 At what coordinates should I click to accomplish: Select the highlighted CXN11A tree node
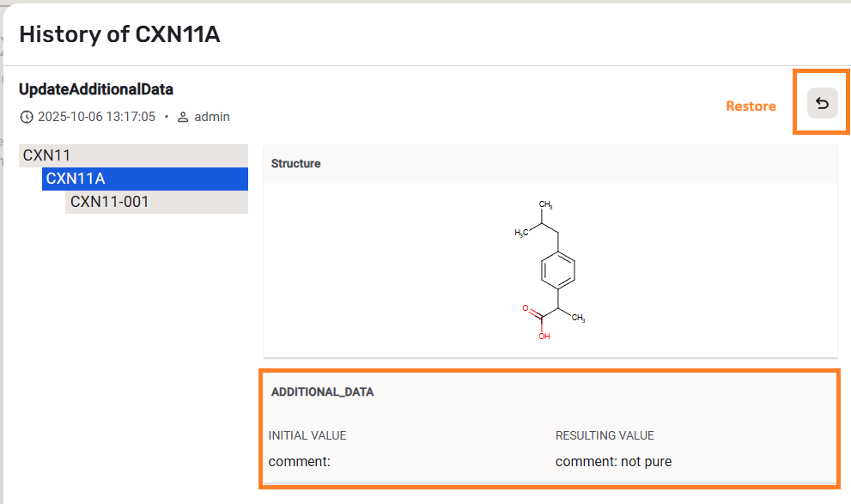pos(76,179)
